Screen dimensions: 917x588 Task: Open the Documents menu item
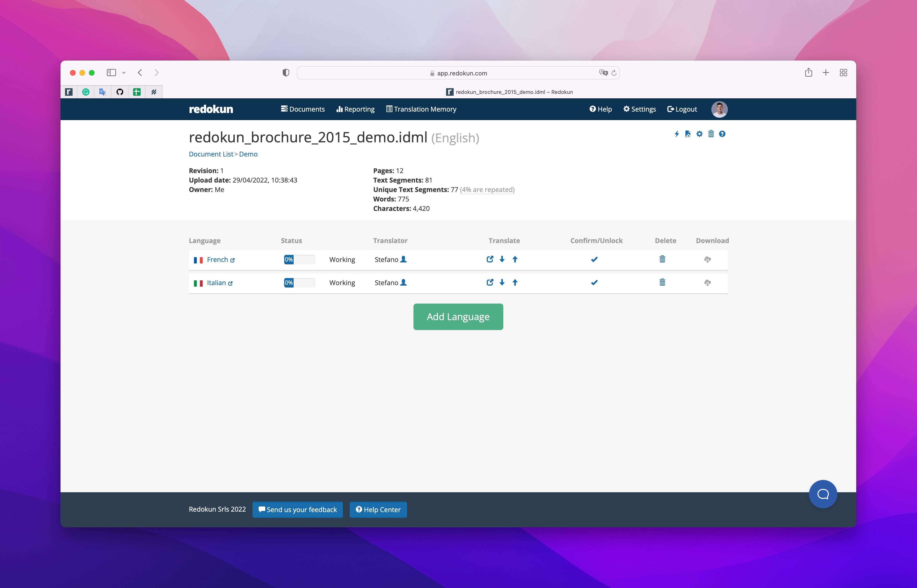coord(303,109)
